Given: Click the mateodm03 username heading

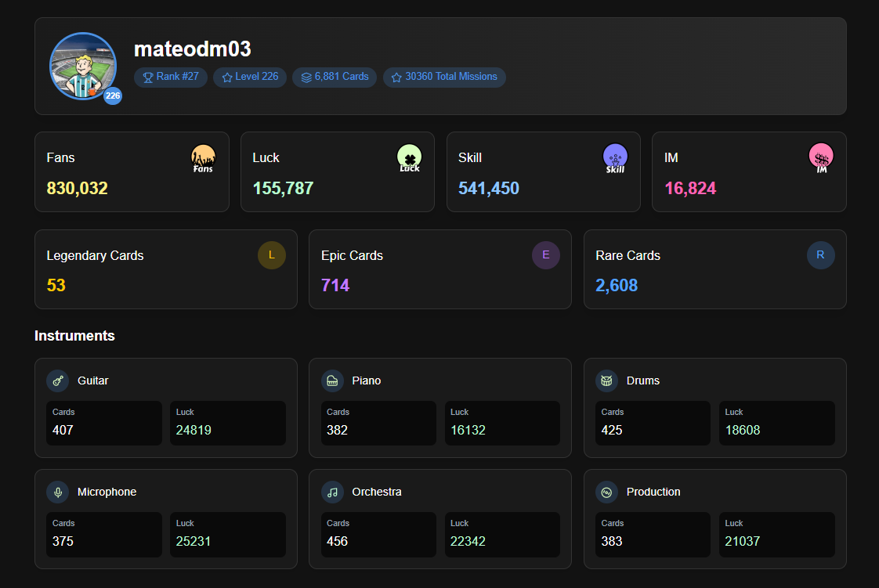Looking at the screenshot, I should (x=192, y=49).
